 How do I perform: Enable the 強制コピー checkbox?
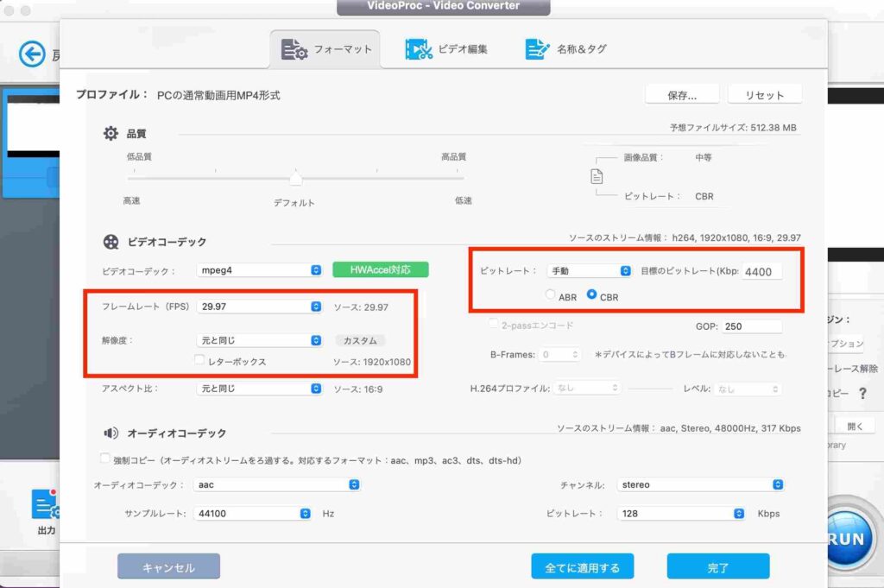click(104, 458)
